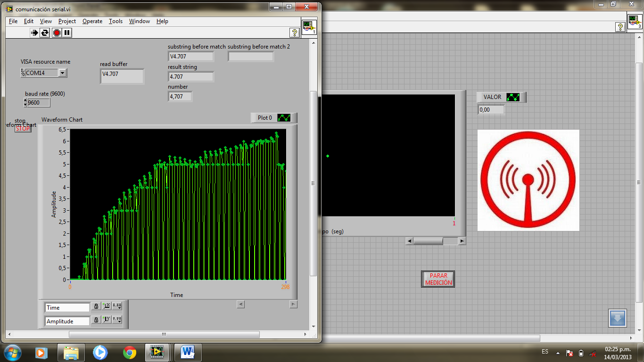Click the baud rate increment stepper arrows
Viewport: 644px width, 362px height.
point(25,102)
